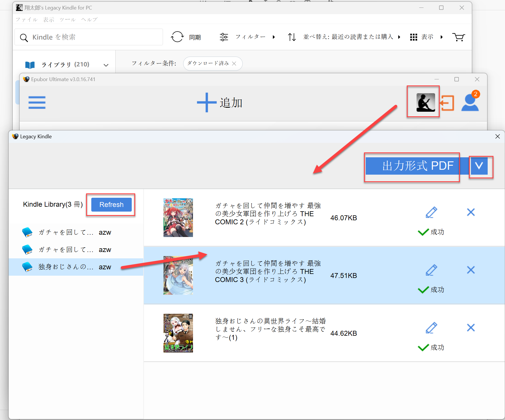Screen dimensions: 505x420
Task: Click the 47.51KB file size
Action: [344, 276]
